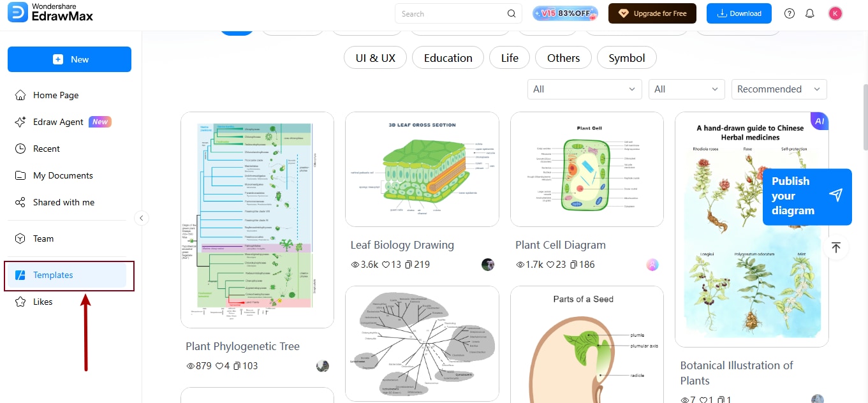Open the help question mark icon
The image size is (868, 403).
789,13
